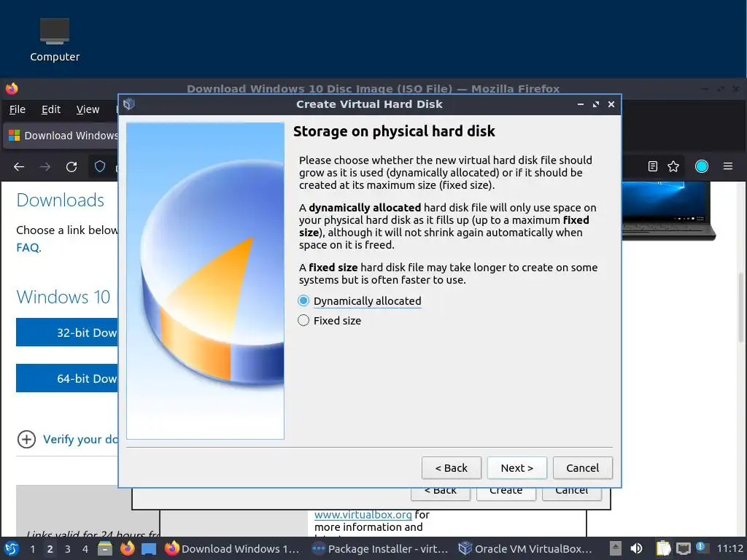Click the 11:12 clock in the taskbar
This screenshot has height=560, width=747.
pyautogui.click(x=729, y=548)
